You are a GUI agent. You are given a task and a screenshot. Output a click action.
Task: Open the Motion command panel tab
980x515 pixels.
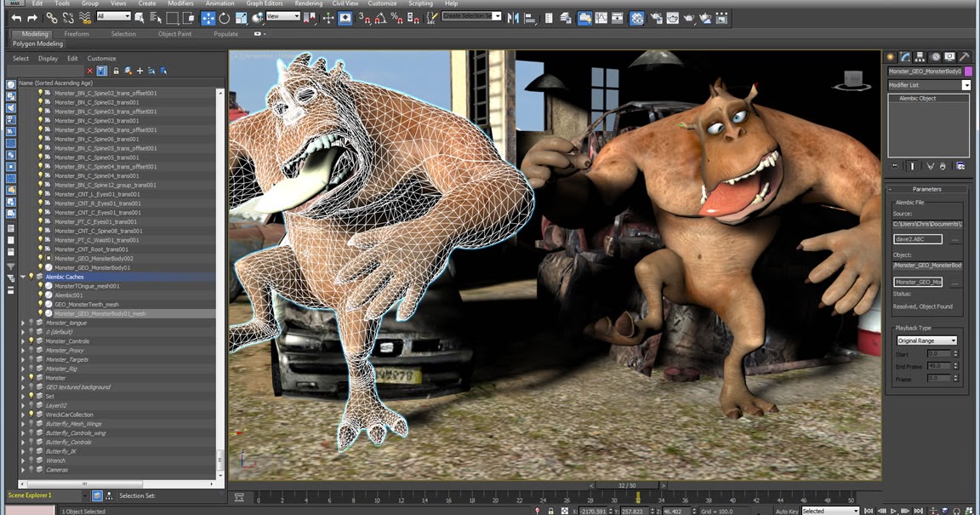coord(935,56)
